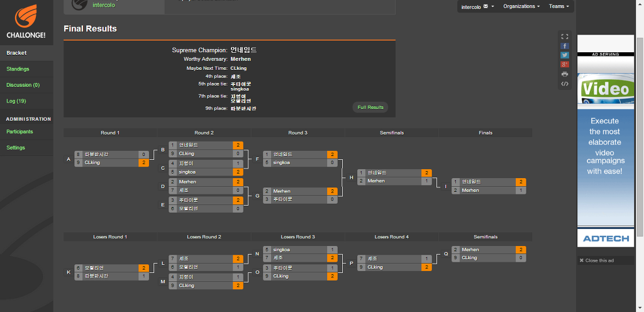Open Discussion (0) in the sidebar
Screen dimensions: 644x312
coord(23,84)
